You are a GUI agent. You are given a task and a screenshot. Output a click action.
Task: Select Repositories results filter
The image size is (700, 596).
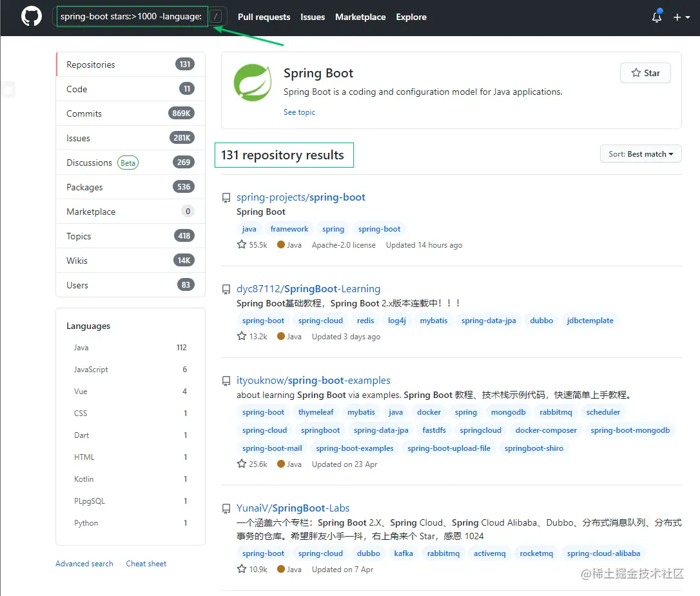click(x=130, y=65)
